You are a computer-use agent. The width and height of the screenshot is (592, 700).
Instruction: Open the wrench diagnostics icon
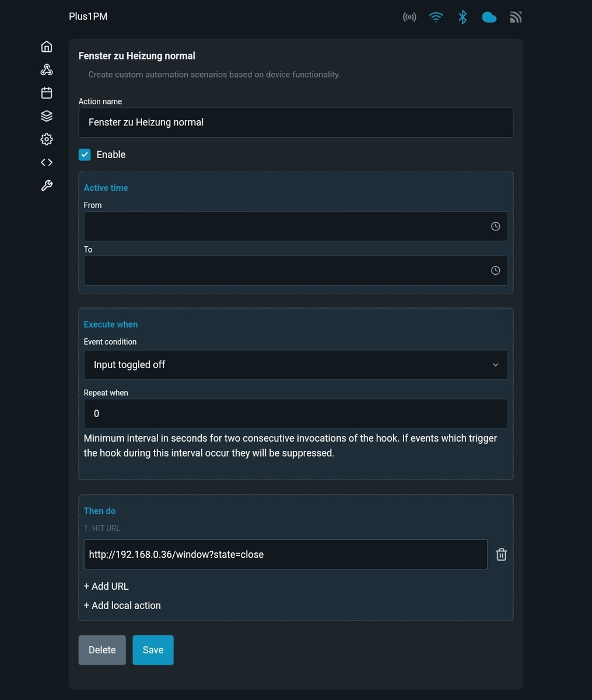pyautogui.click(x=47, y=185)
